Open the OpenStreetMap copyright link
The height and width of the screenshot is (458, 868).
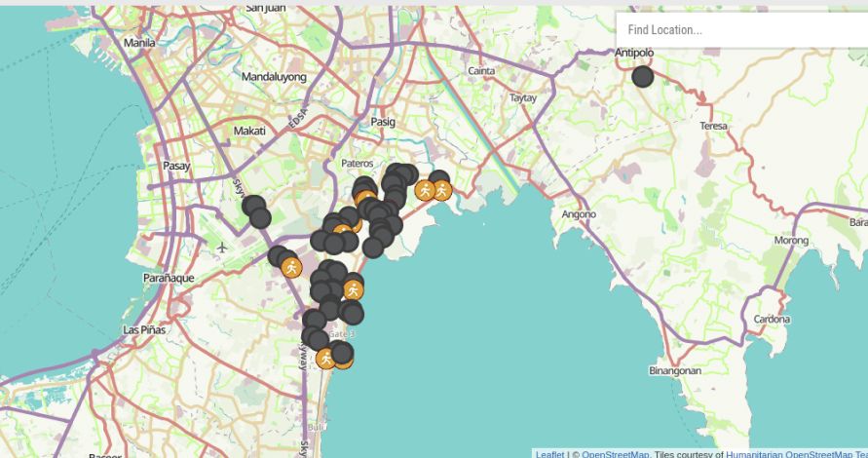point(616,453)
